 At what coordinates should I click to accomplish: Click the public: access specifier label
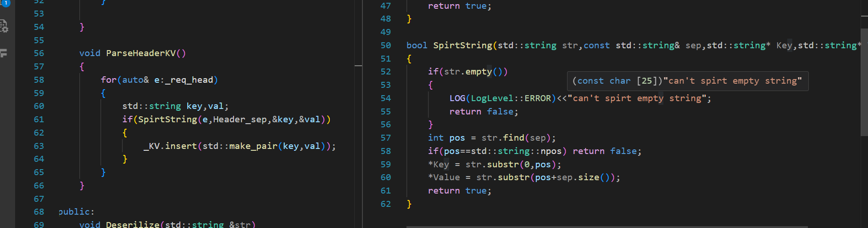click(x=76, y=212)
